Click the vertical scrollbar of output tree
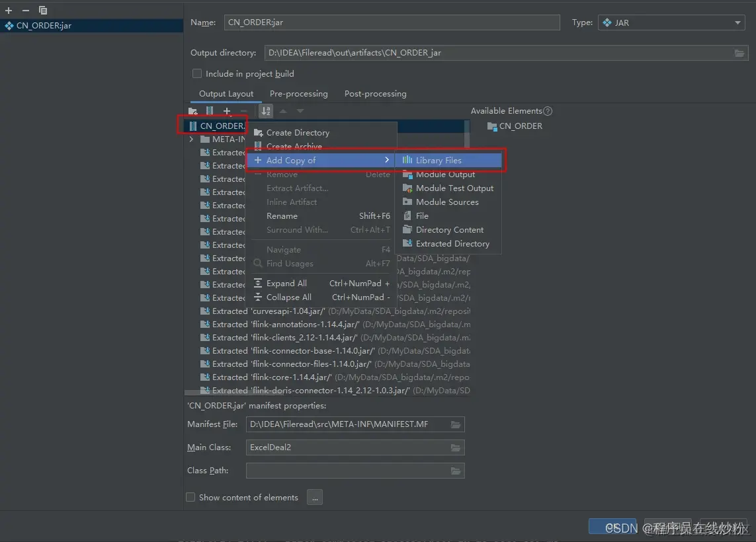The image size is (756, 542). pos(467,134)
